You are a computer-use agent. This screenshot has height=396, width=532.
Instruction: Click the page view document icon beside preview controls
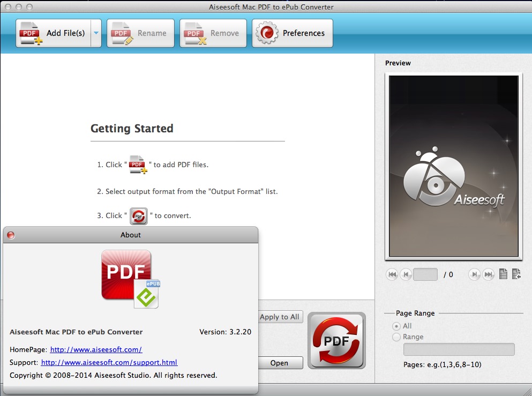click(503, 274)
